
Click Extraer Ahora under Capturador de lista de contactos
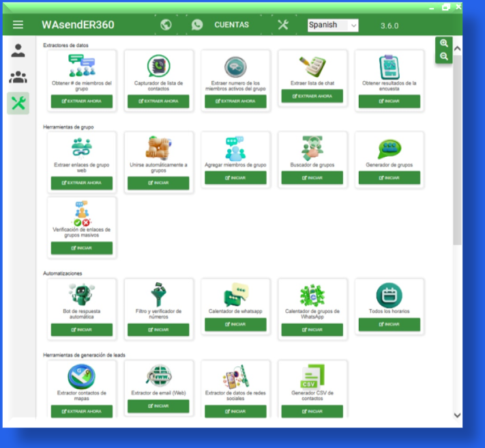158,101
